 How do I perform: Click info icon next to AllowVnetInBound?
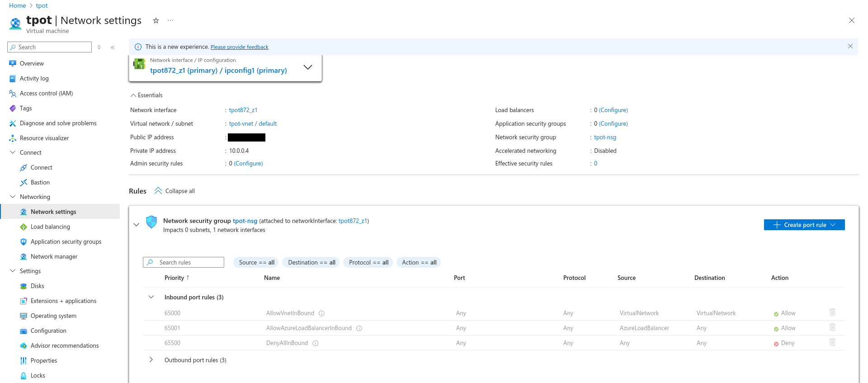322,313
